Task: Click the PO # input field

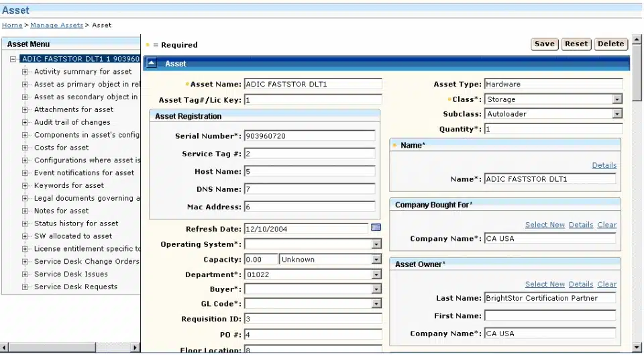Action: click(x=313, y=334)
